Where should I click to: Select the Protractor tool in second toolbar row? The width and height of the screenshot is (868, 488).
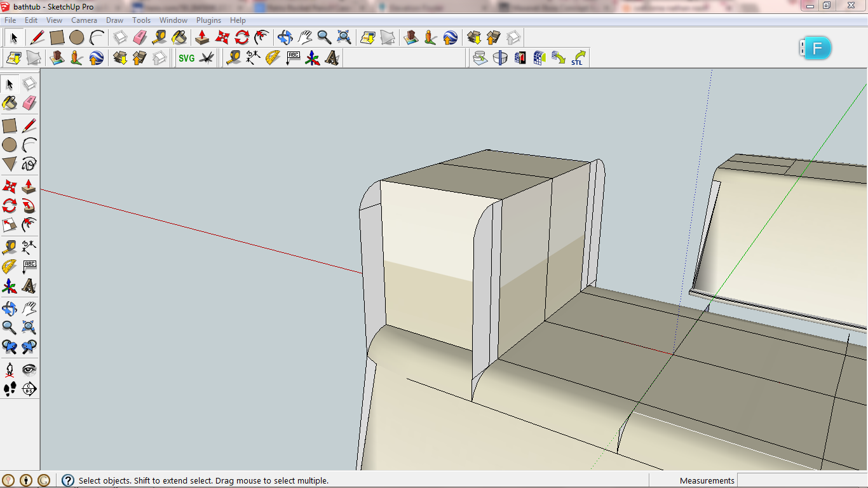pos(273,58)
